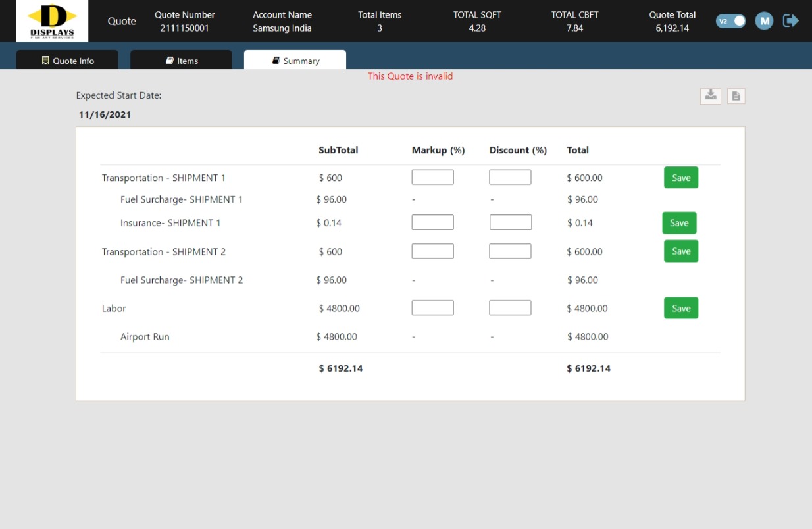Screen dimensions: 812x529
Task: Click Markup field for Insurance SHIPMENT 1
Action: point(432,222)
